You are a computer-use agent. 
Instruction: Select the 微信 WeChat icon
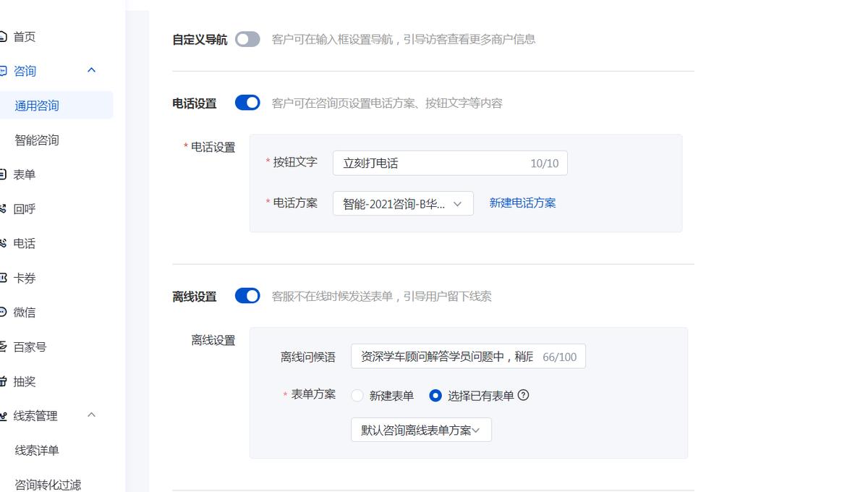pos(4,312)
